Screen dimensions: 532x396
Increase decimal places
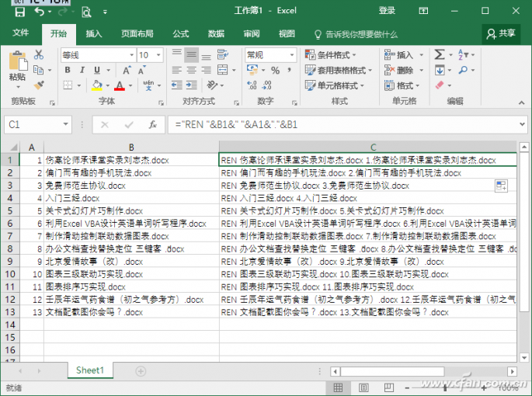click(x=252, y=85)
